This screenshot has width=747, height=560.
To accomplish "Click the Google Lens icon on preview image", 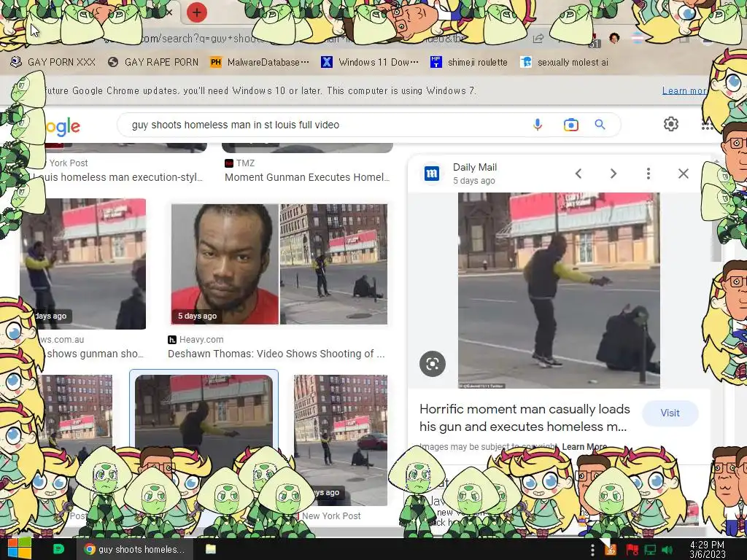I will [432, 365].
